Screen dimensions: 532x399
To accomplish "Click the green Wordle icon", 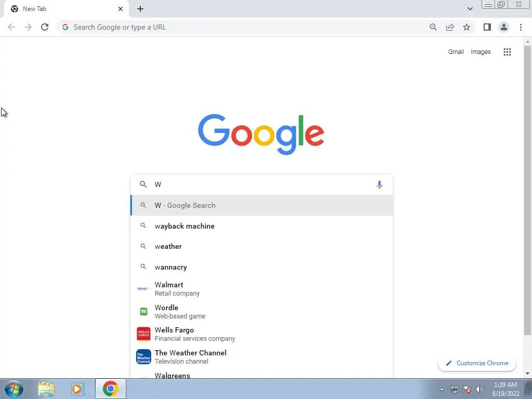I will click(x=143, y=312).
